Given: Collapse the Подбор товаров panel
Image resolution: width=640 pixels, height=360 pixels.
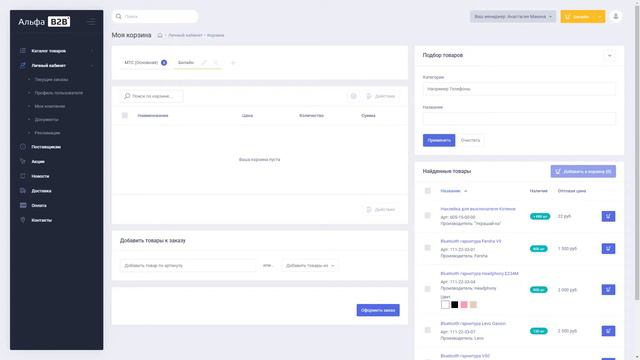Looking at the screenshot, I should click(x=610, y=56).
